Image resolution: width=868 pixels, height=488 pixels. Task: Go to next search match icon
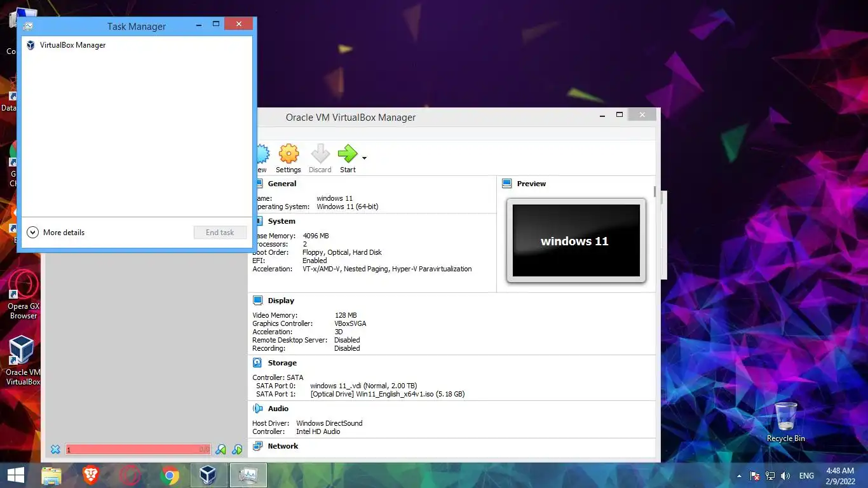click(237, 449)
